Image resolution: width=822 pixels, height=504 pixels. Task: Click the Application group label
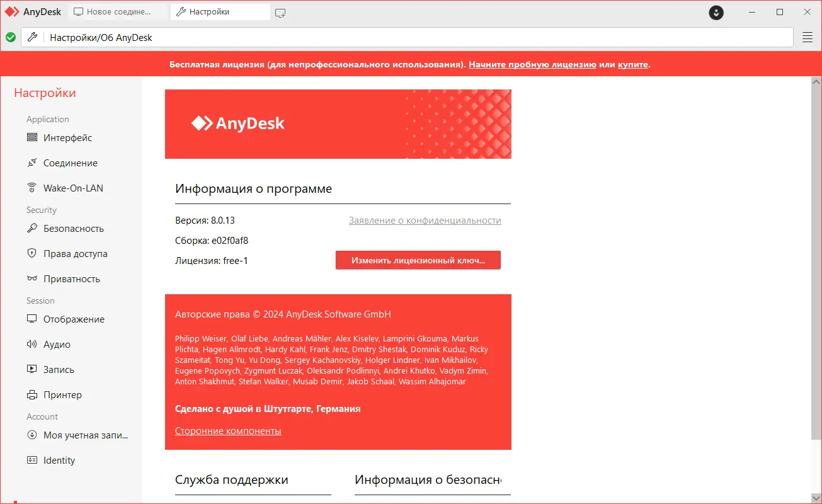tap(48, 119)
